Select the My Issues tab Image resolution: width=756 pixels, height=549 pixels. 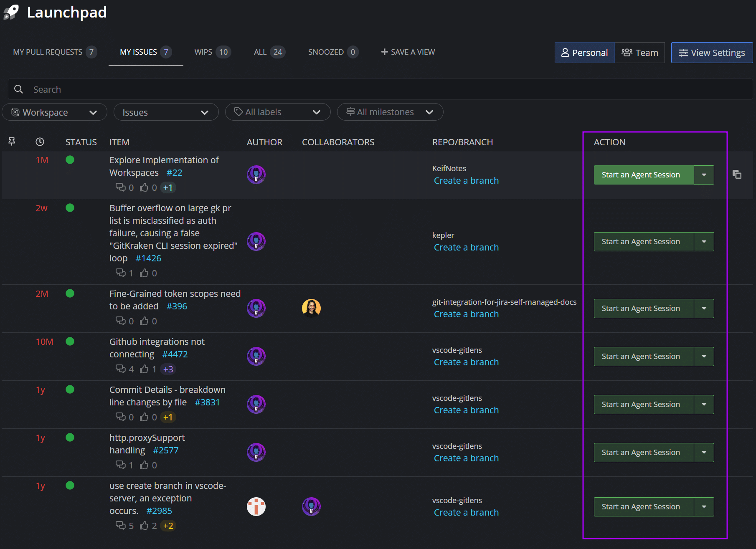[146, 52]
